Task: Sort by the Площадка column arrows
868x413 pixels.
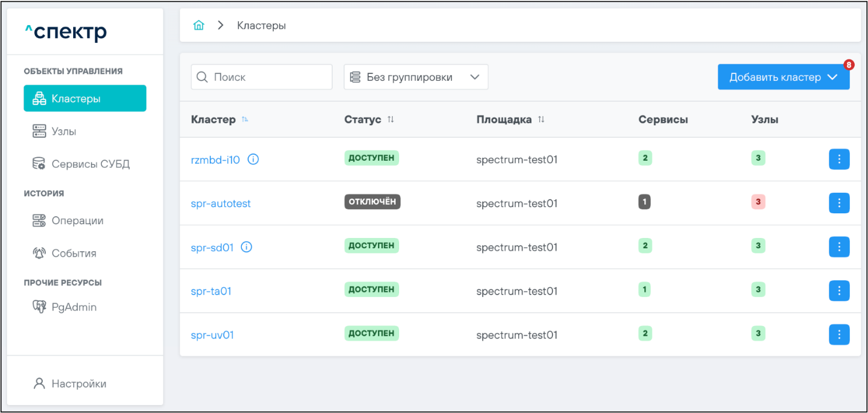Action: click(x=541, y=120)
